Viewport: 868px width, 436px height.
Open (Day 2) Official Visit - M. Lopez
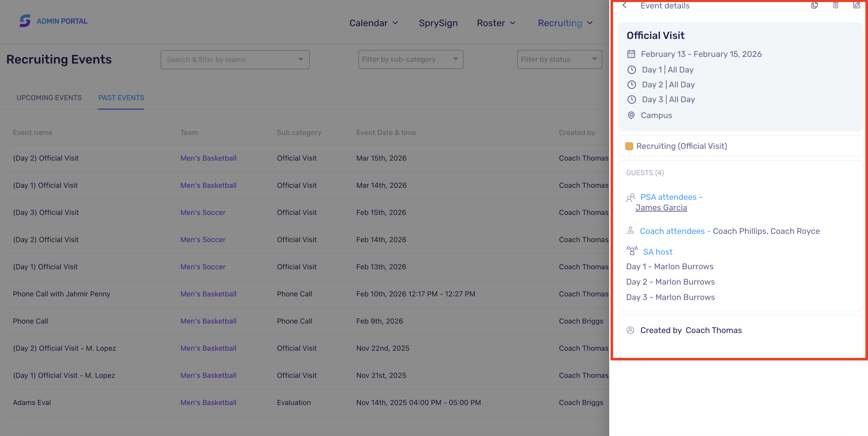(x=64, y=348)
